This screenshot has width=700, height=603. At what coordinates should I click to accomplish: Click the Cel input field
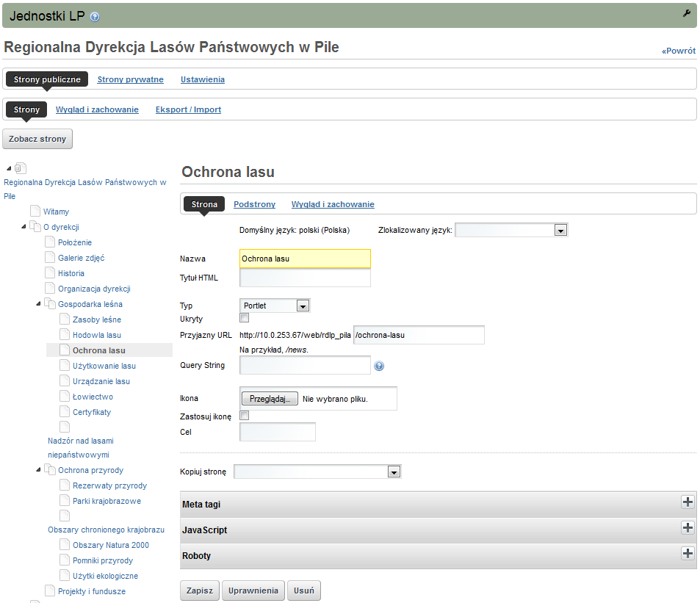278,432
